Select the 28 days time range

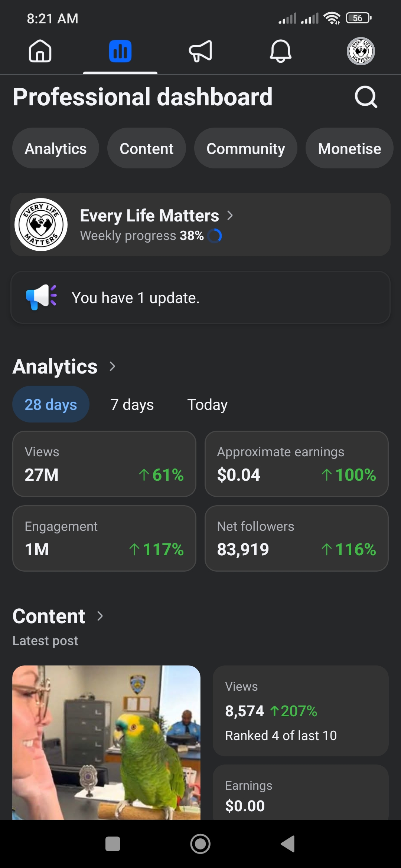point(51,404)
